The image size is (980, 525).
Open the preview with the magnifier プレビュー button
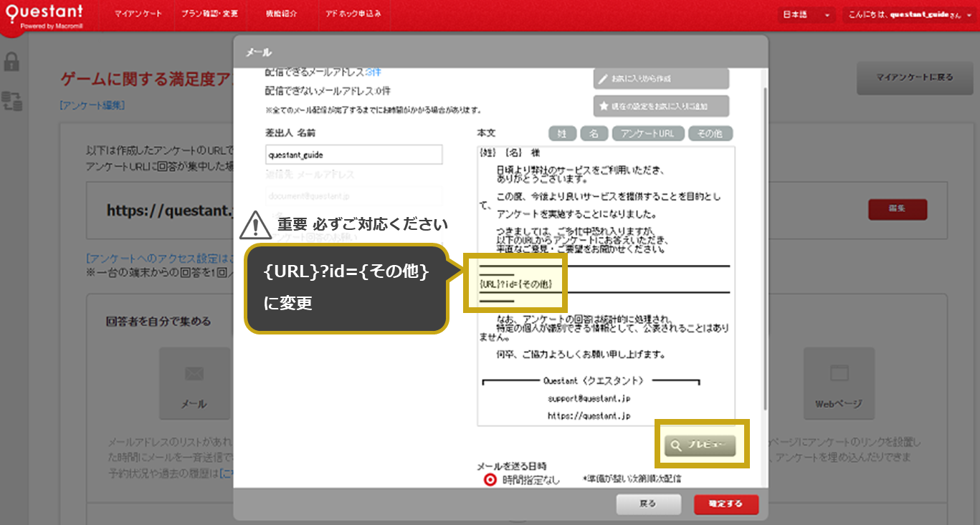tap(701, 444)
